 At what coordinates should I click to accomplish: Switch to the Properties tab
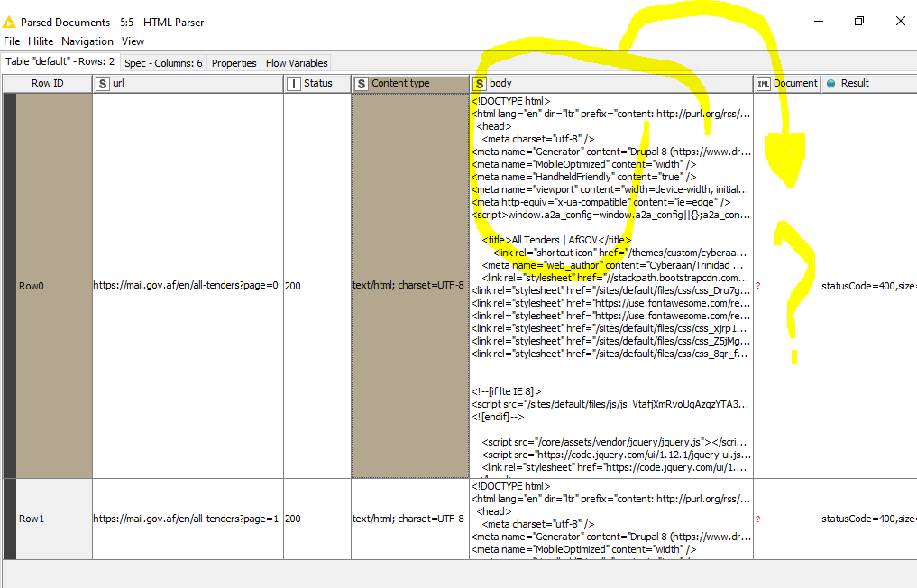coord(234,63)
